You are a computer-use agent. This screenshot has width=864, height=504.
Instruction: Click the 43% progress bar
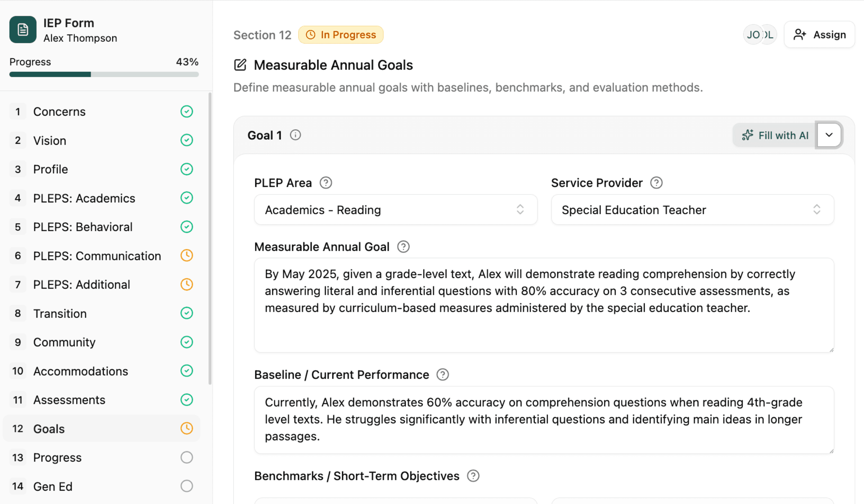click(x=104, y=74)
